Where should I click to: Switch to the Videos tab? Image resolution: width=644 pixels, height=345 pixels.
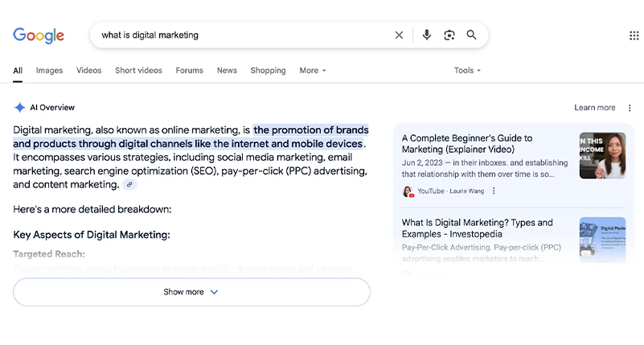coord(88,71)
